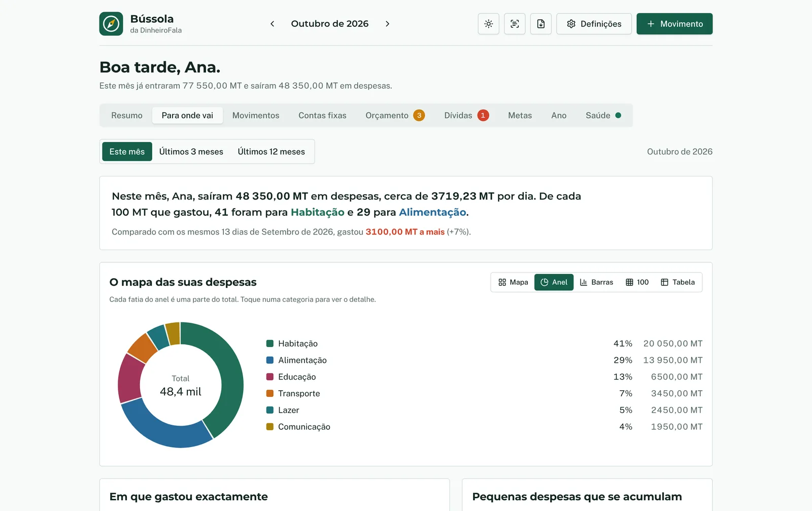The image size is (812, 511).
Task: Click the Orçamento badge with 3
Action: [x=419, y=115]
